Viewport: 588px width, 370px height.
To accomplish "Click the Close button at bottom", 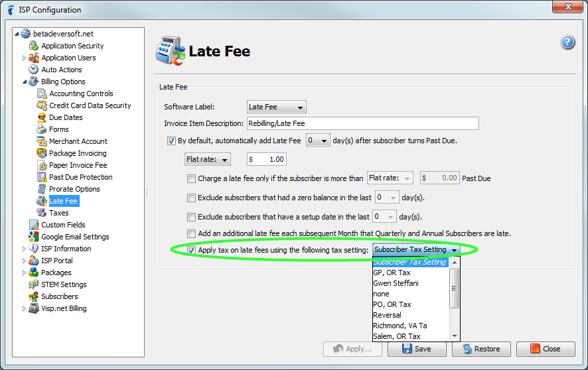I will 546,349.
